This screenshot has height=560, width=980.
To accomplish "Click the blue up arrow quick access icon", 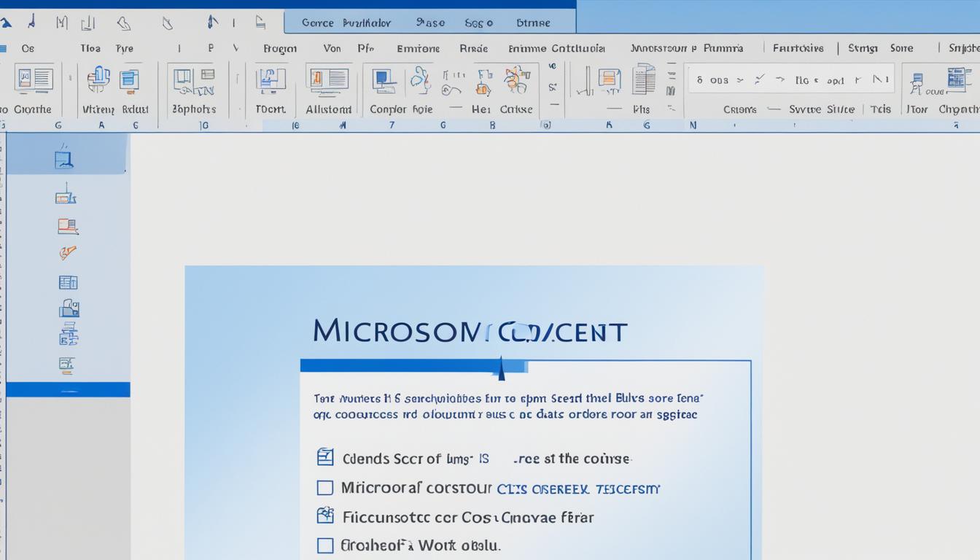I will (x=211, y=22).
